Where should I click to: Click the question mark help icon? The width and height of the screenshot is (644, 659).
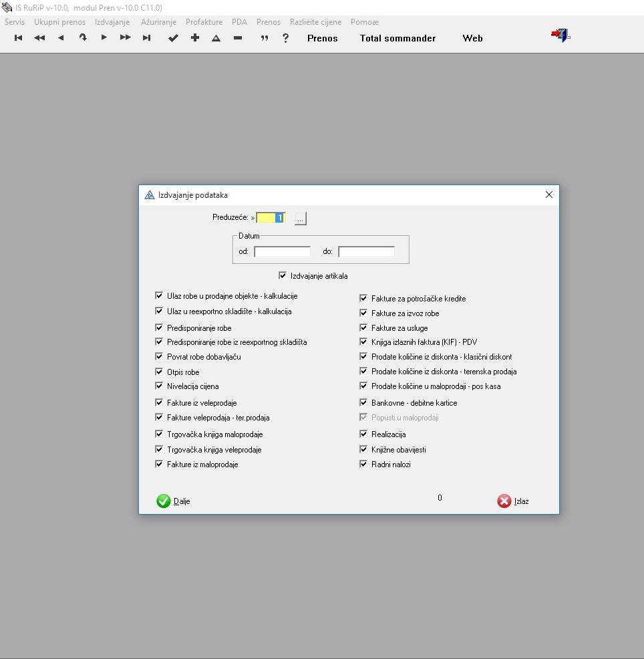286,38
